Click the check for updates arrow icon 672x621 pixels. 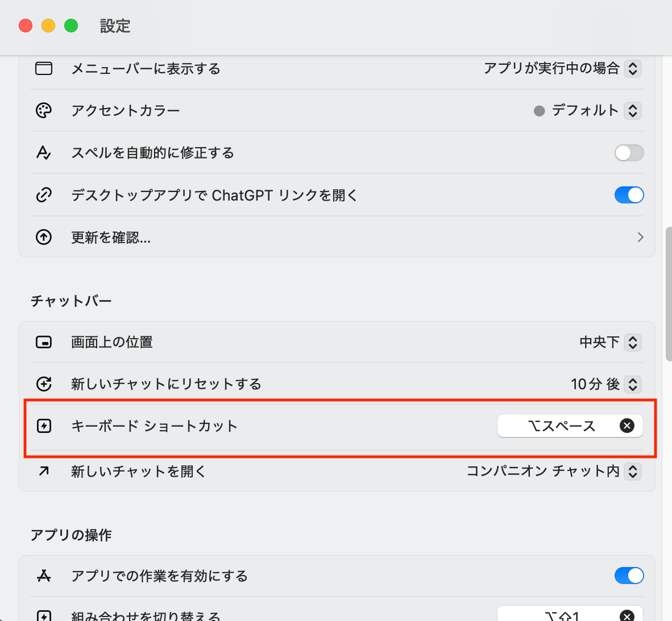(x=44, y=237)
